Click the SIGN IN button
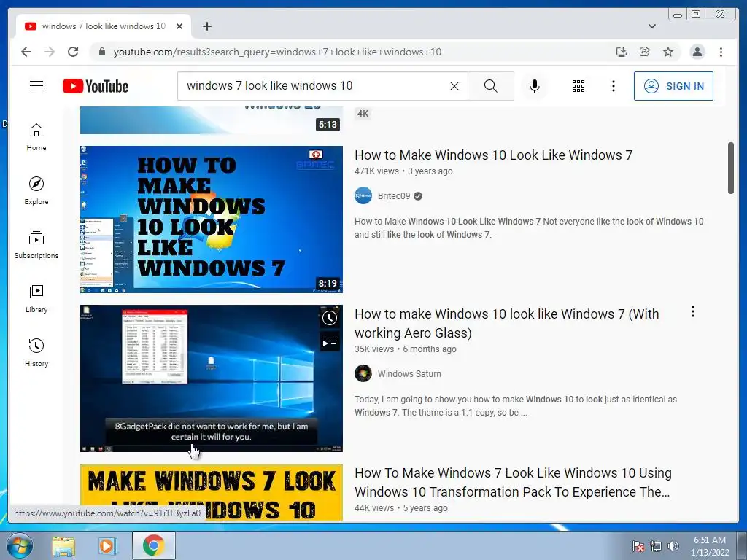This screenshot has width=747, height=560. 673,86
